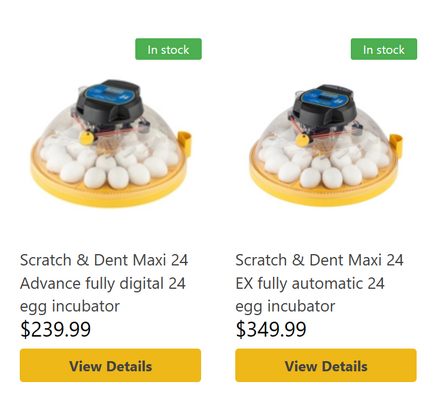Click 'egg incubator' text under the EX title
Image resolution: width=425 pixels, height=400 pixels.
[x=285, y=307]
